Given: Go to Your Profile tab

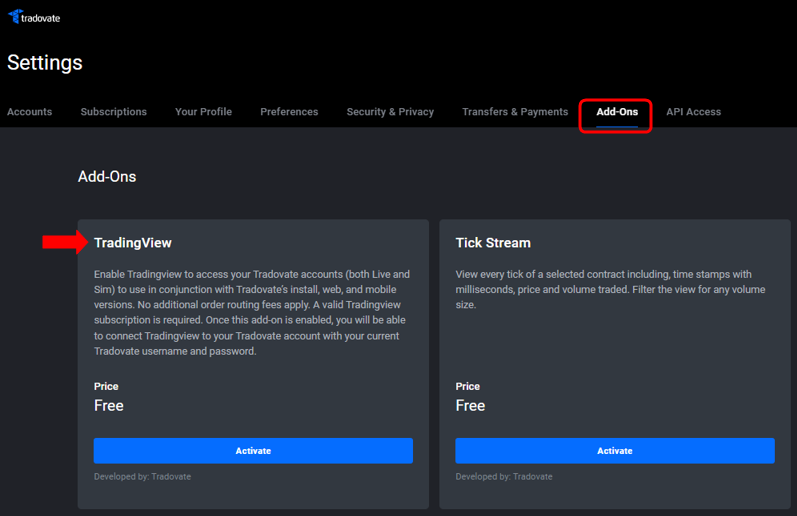Looking at the screenshot, I should [x=203, y=112].
